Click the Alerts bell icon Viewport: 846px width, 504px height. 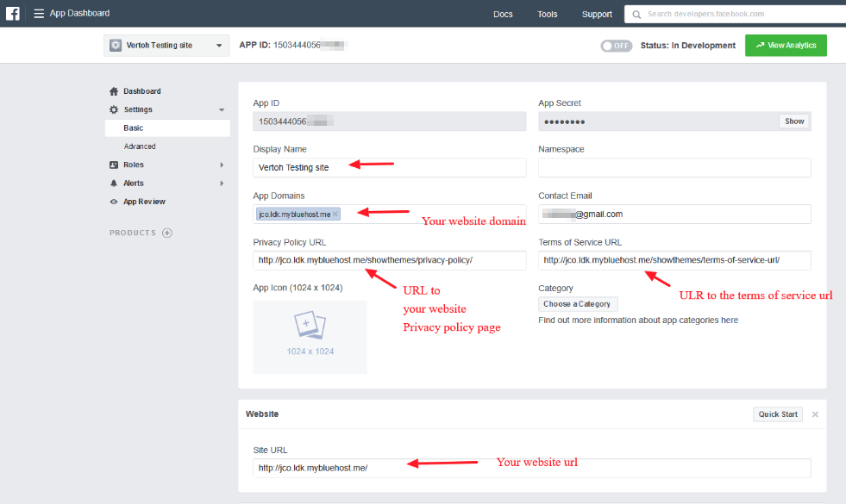click(113, 184)
